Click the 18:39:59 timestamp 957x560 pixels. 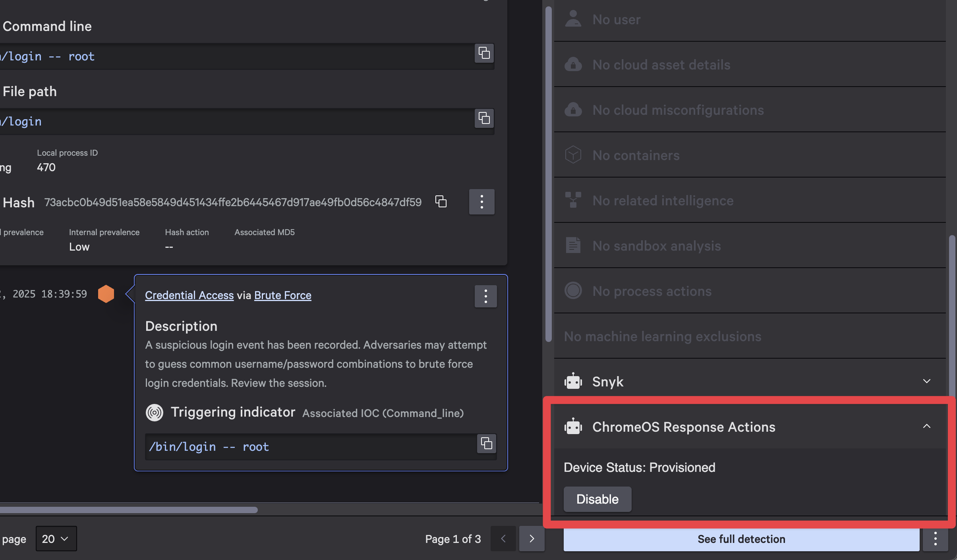click(64, 294)
